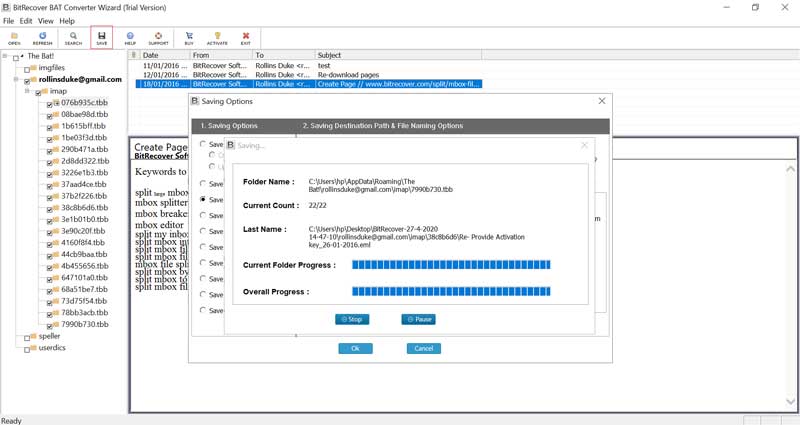Sort emails by To column
Viewport: 800px width, 425px height.
(x=284, y=55)
